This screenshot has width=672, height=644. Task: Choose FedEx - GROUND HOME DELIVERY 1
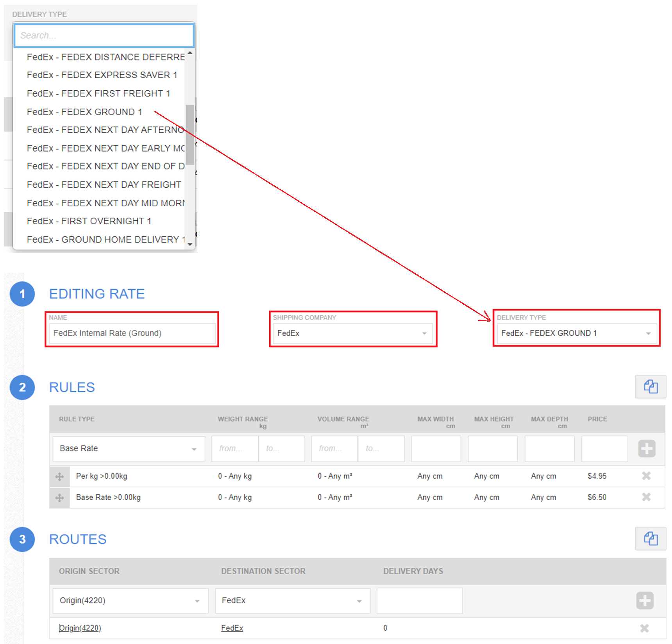105,239
